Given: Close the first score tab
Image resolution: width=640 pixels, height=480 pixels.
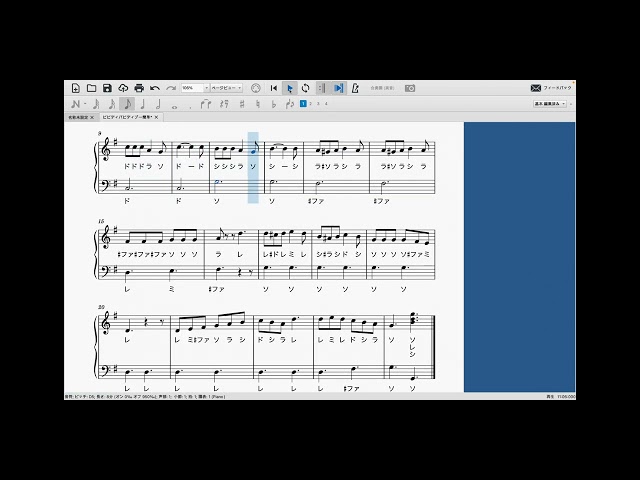Looking at the screenshot, I should click(x=92, y=118).
